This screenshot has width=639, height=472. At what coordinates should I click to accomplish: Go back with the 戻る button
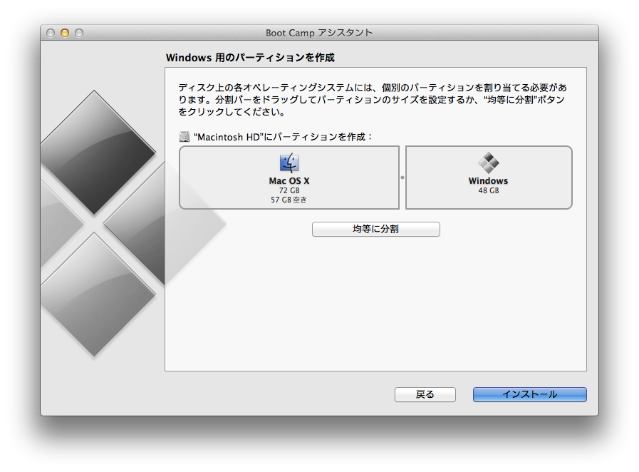pyautogui.click(x=425, y=394)
